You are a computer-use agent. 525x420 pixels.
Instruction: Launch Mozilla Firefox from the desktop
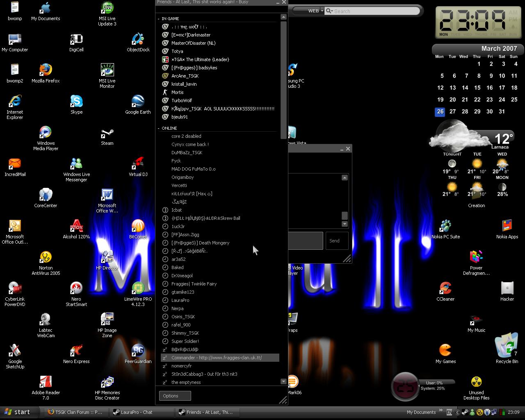pos(46,71)
